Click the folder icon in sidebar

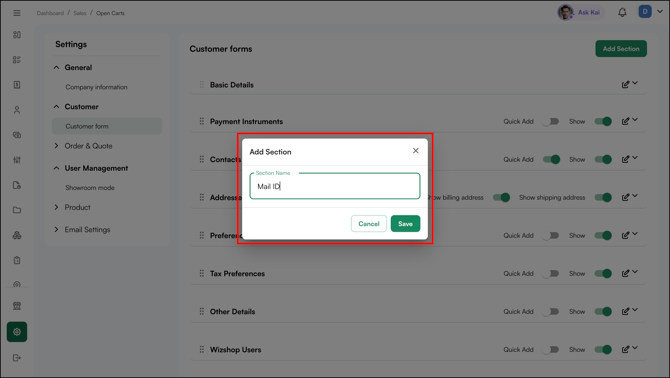17,210
